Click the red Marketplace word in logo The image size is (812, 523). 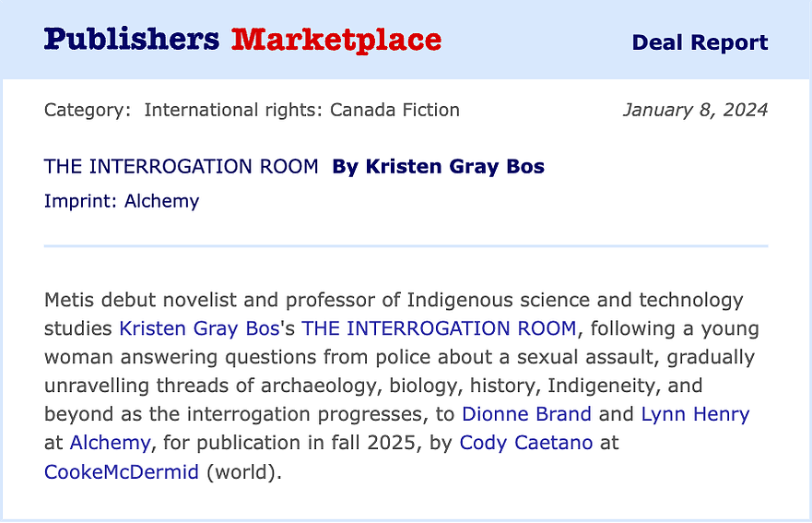click(x=336, y=40)
